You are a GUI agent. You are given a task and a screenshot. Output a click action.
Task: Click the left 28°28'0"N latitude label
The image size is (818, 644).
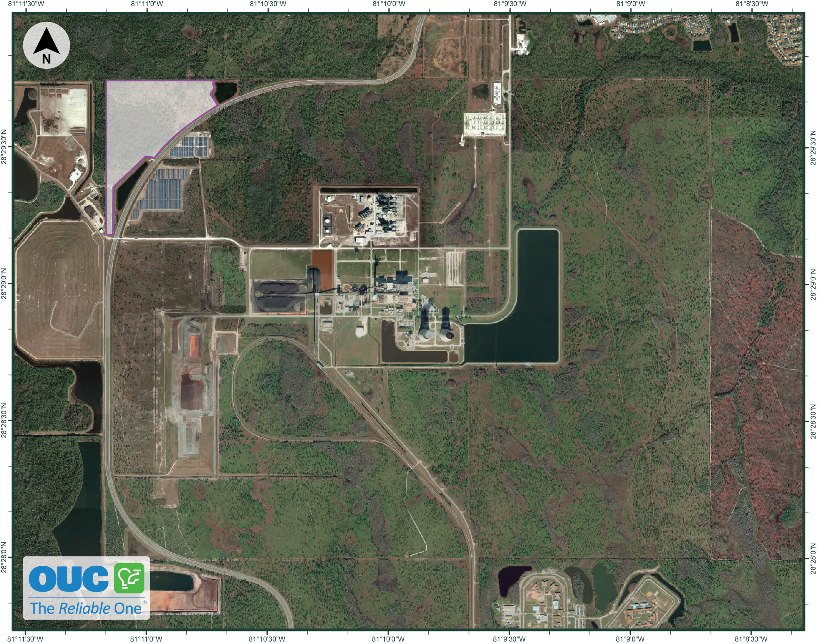[x=4, y=557]
